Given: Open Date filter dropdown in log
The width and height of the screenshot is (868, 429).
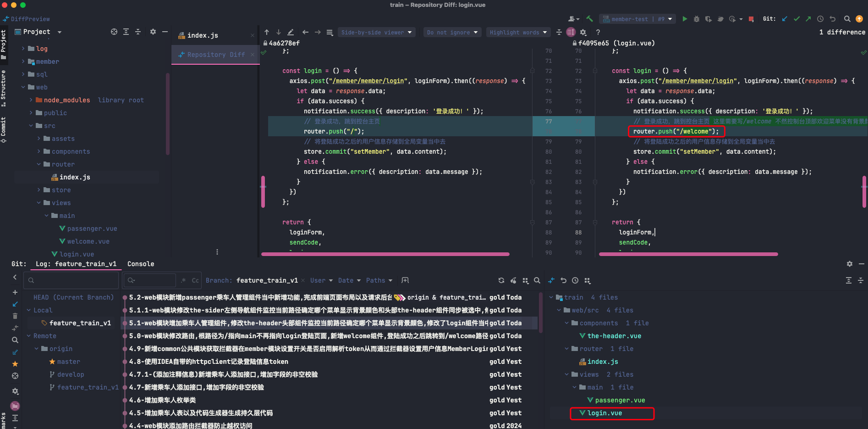Looking at the screenshot, I should pos(349,280).
